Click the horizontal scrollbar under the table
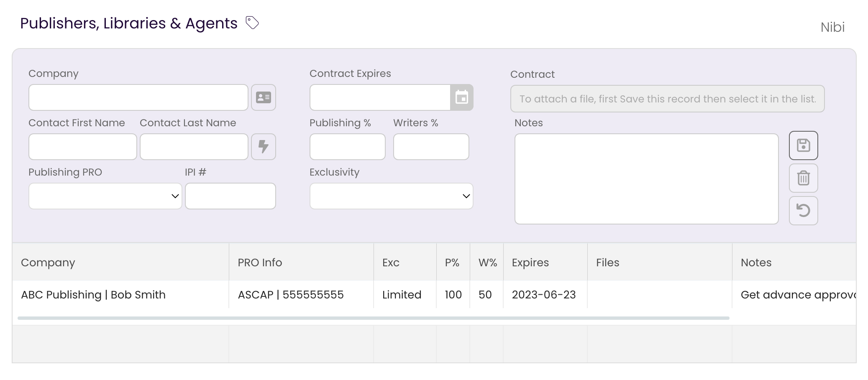Screen dimensions: 868x380 (374, 318)
